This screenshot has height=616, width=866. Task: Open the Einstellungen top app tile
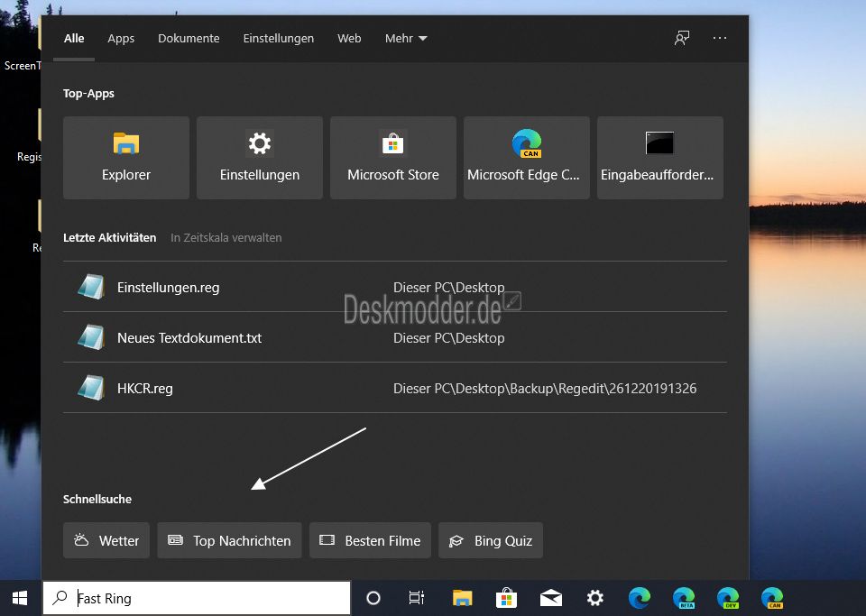tap(260, 157)
